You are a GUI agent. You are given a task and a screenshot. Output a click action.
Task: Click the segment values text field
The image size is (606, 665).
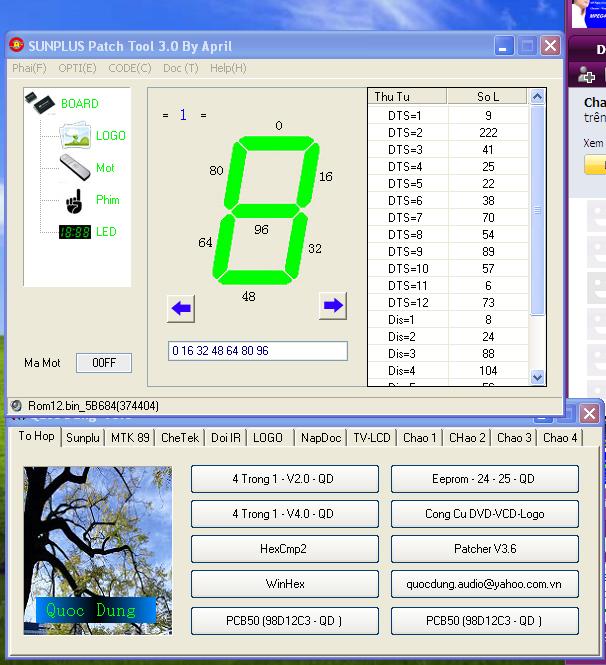pyautogui.click(x=258, y=351)
